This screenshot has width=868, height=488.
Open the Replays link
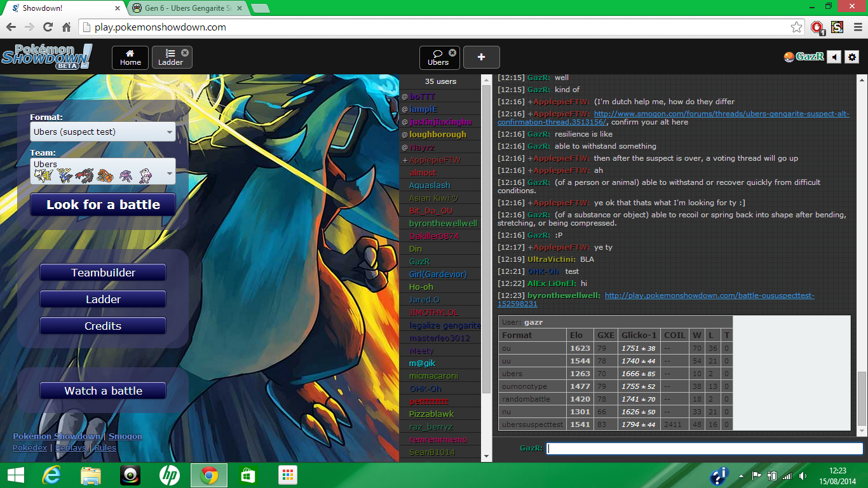pos(72,447)
